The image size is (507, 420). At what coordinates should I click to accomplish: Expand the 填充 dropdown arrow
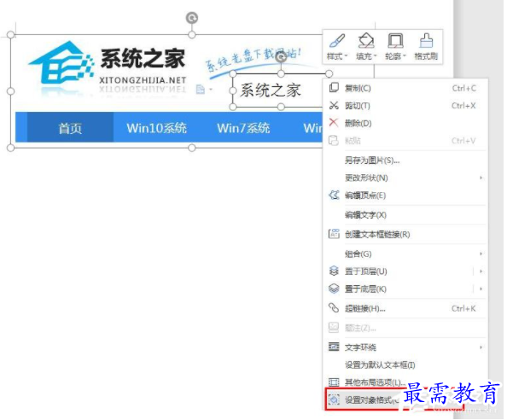(x=375, y=56)
